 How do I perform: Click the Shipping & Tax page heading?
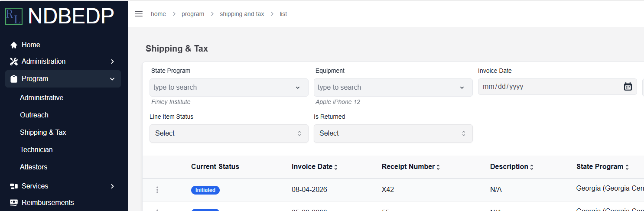click(177, 49)
